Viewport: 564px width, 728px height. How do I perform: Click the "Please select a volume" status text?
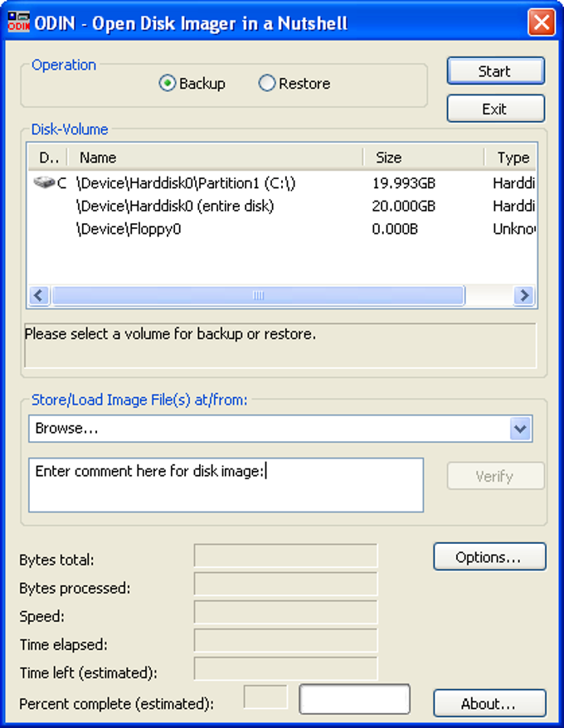pos(170,334)
